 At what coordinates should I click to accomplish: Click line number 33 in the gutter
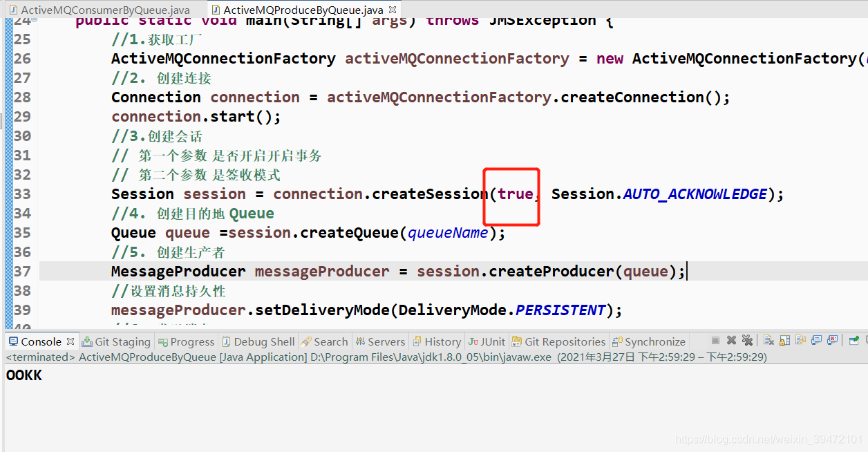(23, 194)
